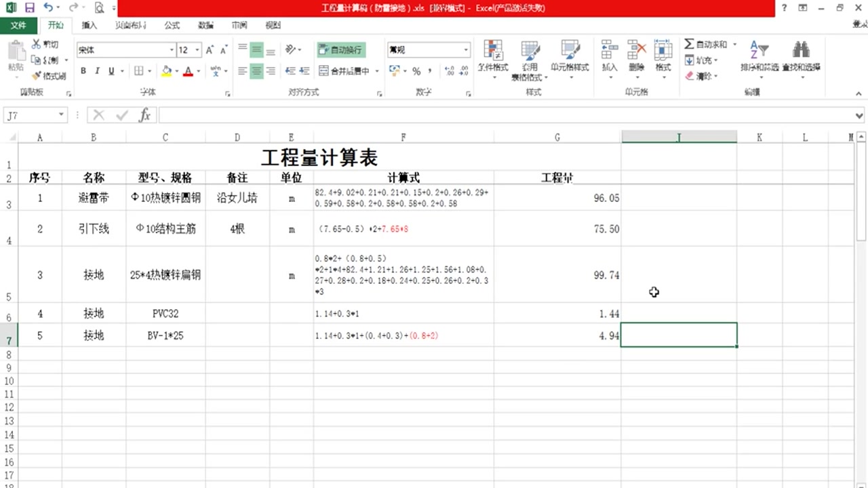Click Merge and Center (合并后居中)
The height and width of the screenshot is (488, 868).
[344, 70]
